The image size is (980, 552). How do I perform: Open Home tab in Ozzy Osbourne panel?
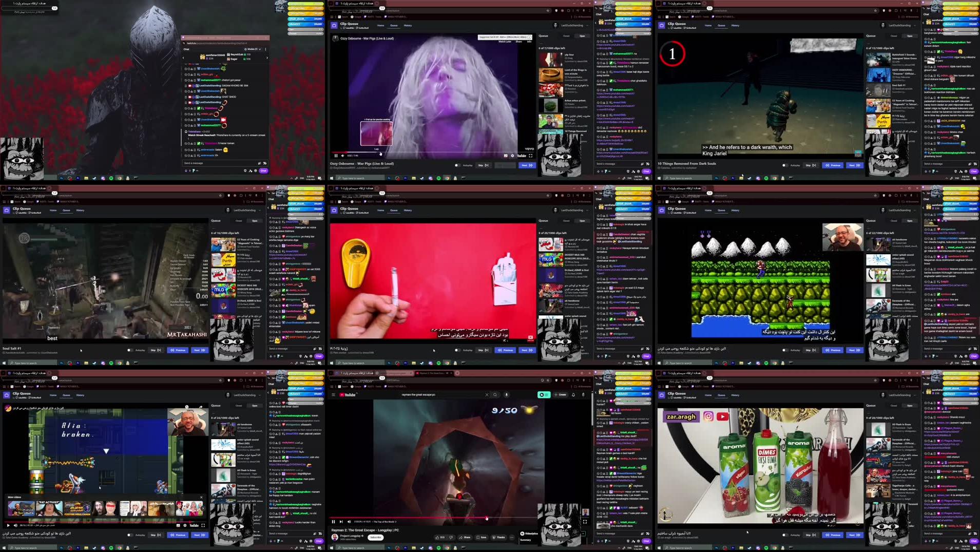pos(380,25)
